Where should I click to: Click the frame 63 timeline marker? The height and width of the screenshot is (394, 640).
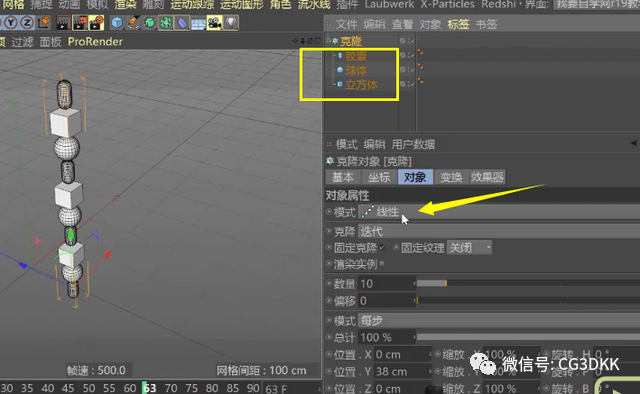point(149,387)
